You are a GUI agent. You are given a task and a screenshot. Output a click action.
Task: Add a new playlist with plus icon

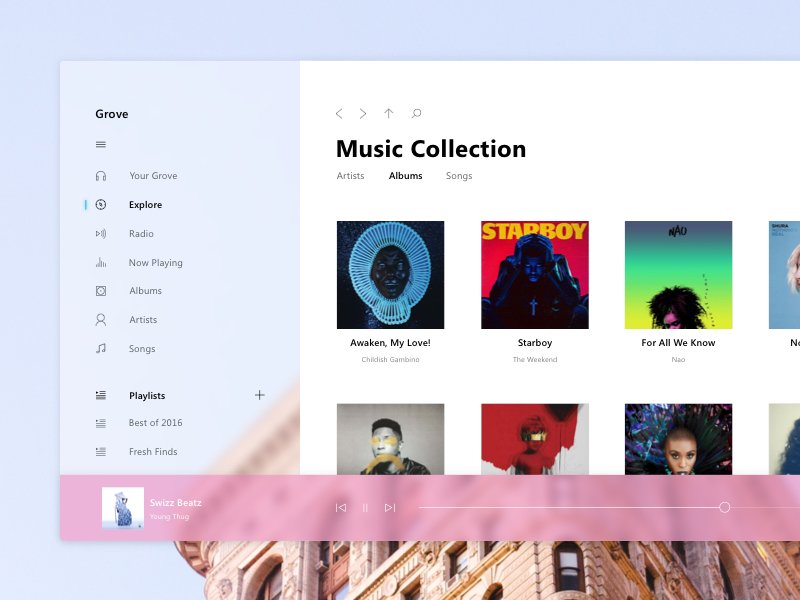(260, 395)
